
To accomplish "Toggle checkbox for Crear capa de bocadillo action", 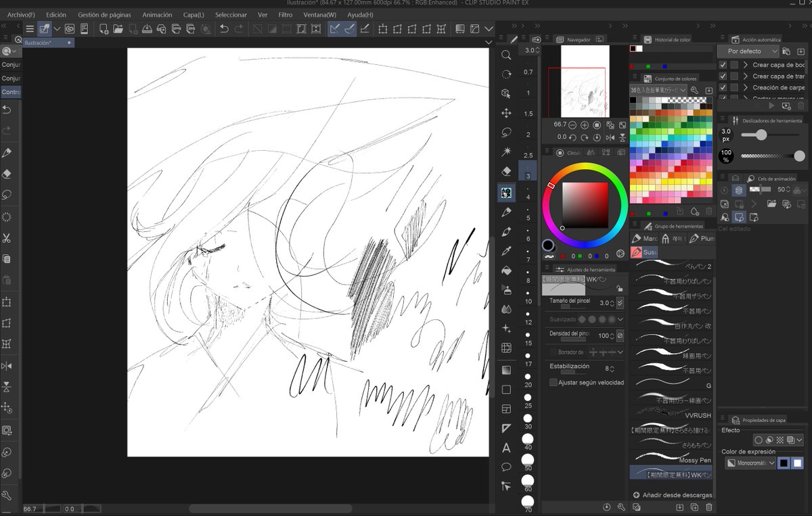I will tap(723, 65).
